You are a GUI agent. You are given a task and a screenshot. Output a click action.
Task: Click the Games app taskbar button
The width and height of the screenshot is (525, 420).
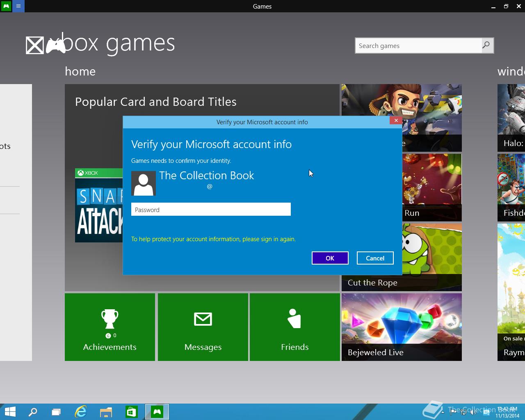coord(157,412)
